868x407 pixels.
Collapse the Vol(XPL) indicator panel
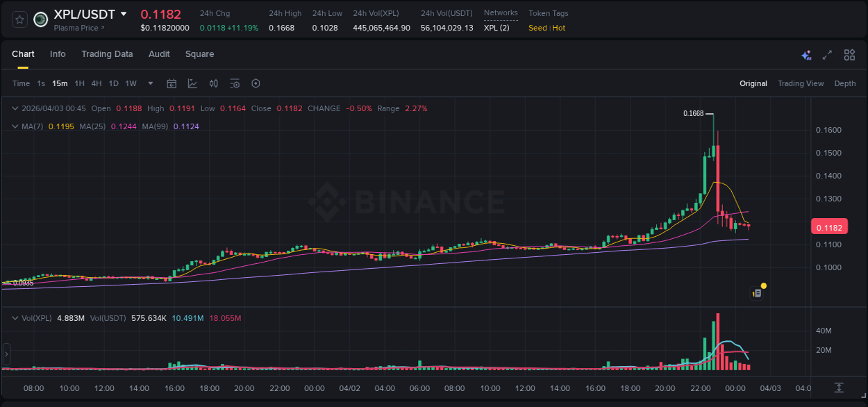(x=15, y=318)
